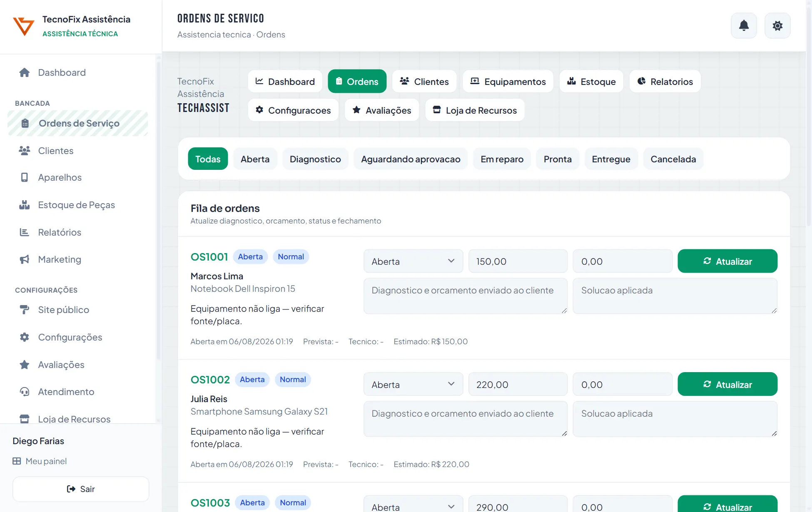Click customer name Marcos Lima

click(x=217, y=276)
